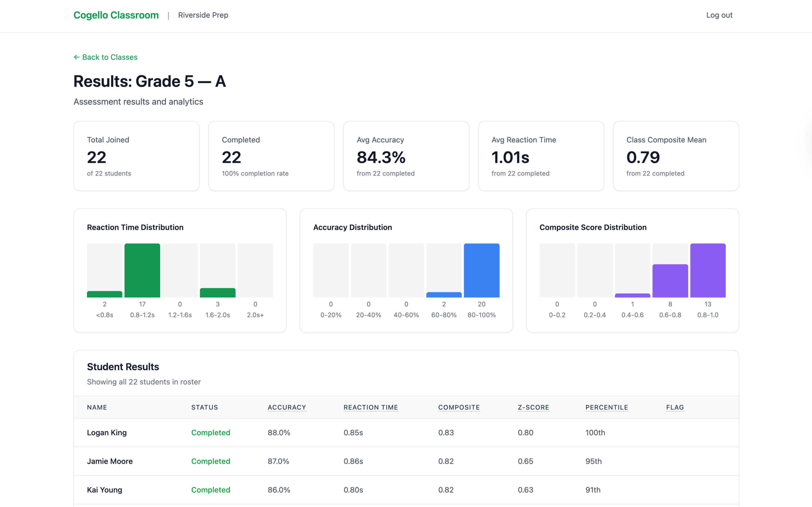The image size is (812, 507).
Task: Click the Riverside Prep school name
Action: 203,15
